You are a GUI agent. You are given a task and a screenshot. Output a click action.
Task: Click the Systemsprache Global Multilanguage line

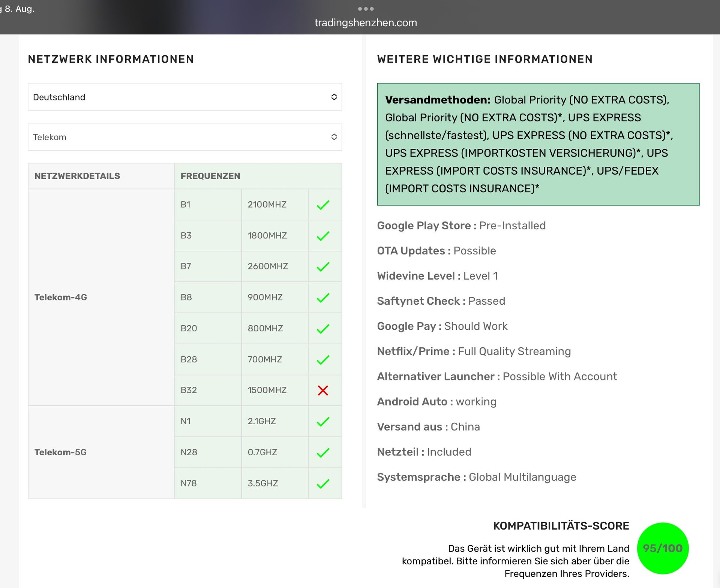point(477,477)
